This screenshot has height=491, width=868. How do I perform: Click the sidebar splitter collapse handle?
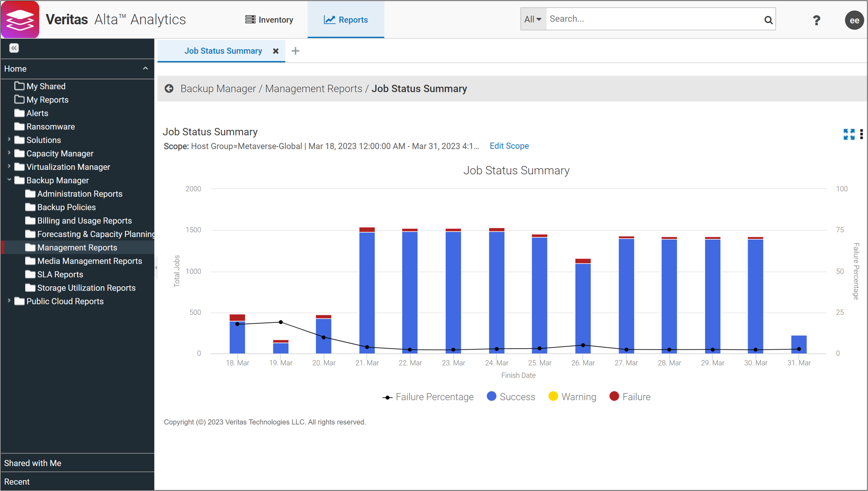coord(156,268)
